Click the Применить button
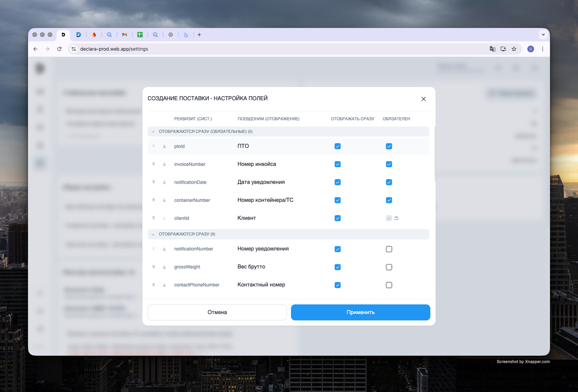578x392 pixels. 360,312
